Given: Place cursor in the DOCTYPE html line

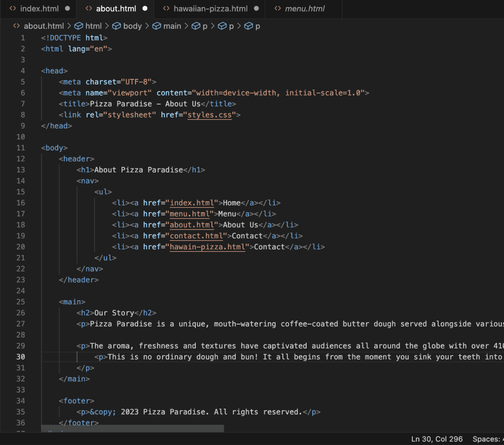Looking at the screenshot, I should click(74, 38).
